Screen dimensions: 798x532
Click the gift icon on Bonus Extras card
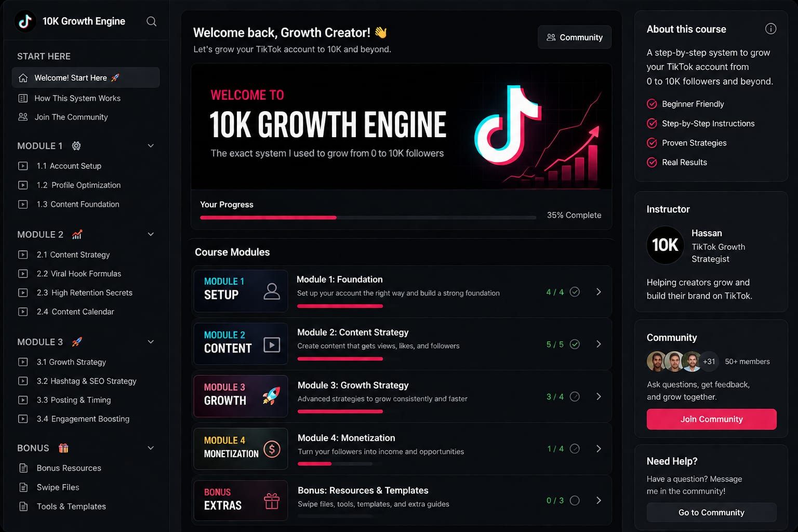click(272, 501)
